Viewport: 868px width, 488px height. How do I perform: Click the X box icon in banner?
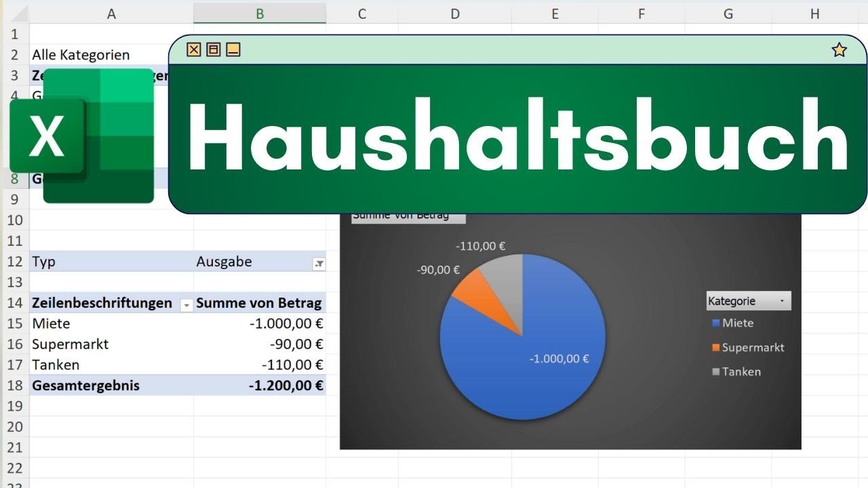pos(194,49)
